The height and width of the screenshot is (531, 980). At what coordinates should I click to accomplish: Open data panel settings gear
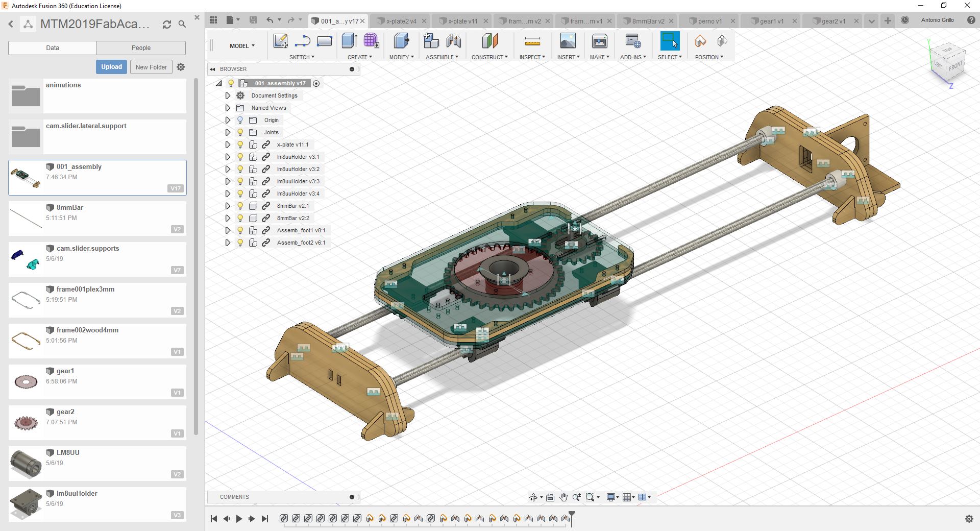point(181,67)
